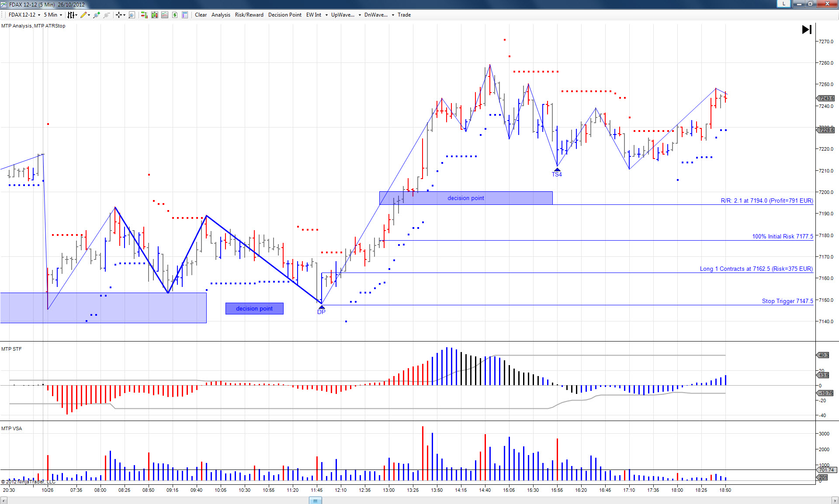Expand the DnWave dropdown arrow
The width and height of the screenshot is (839, 504).
393,15
